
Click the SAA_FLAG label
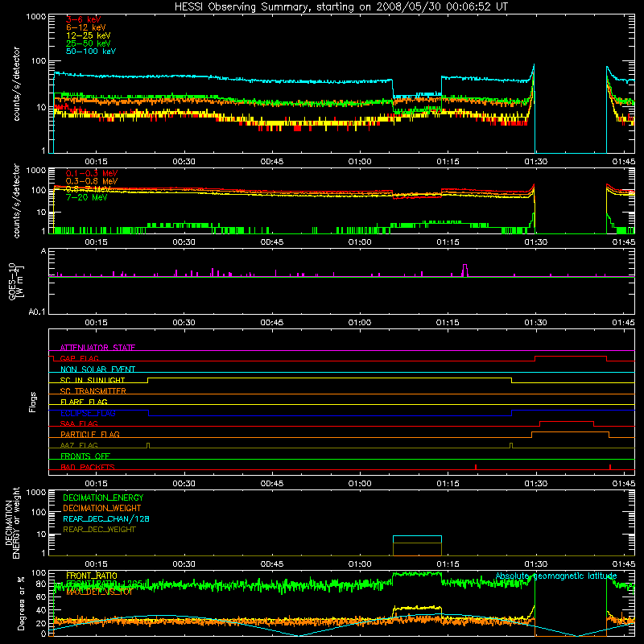(x=79, y=423)
